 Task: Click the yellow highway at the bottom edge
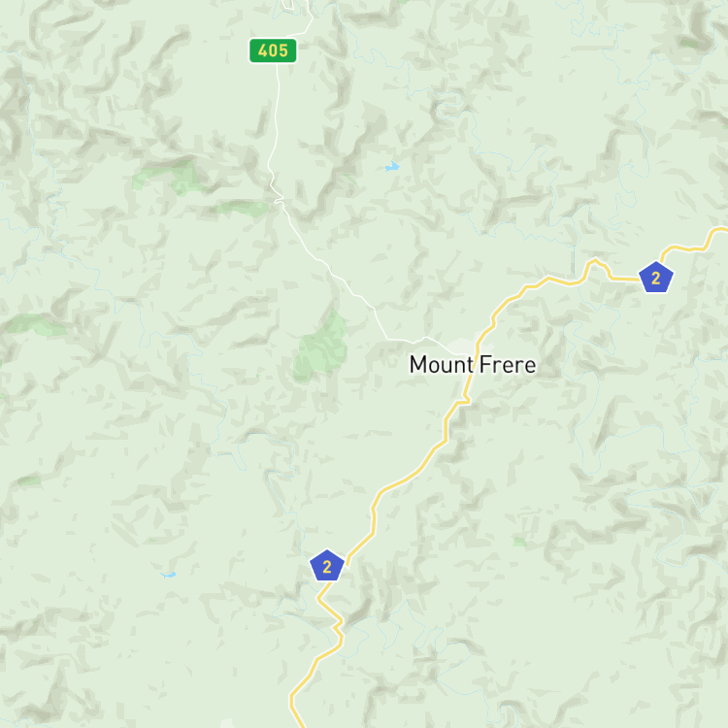297,717
